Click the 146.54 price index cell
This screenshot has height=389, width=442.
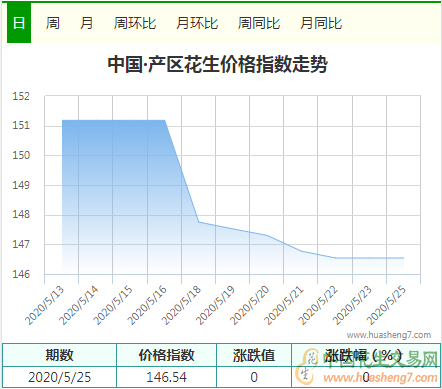coord(167,377)
